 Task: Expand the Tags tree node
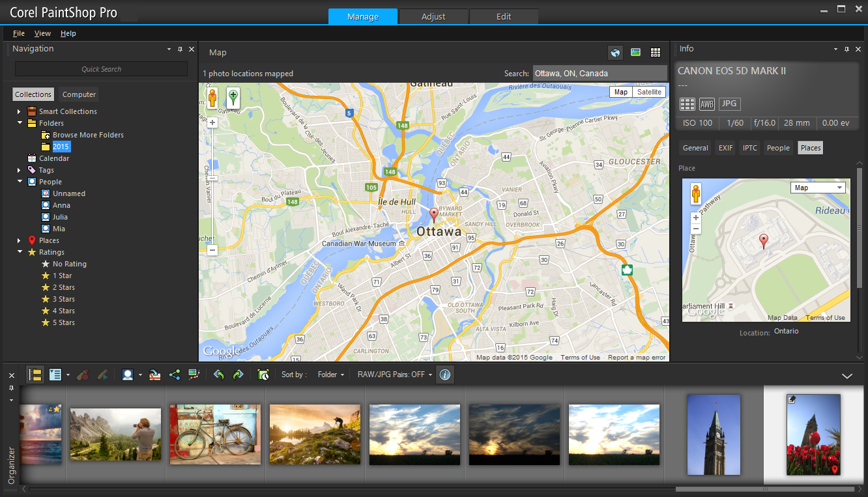pos(20,170)
